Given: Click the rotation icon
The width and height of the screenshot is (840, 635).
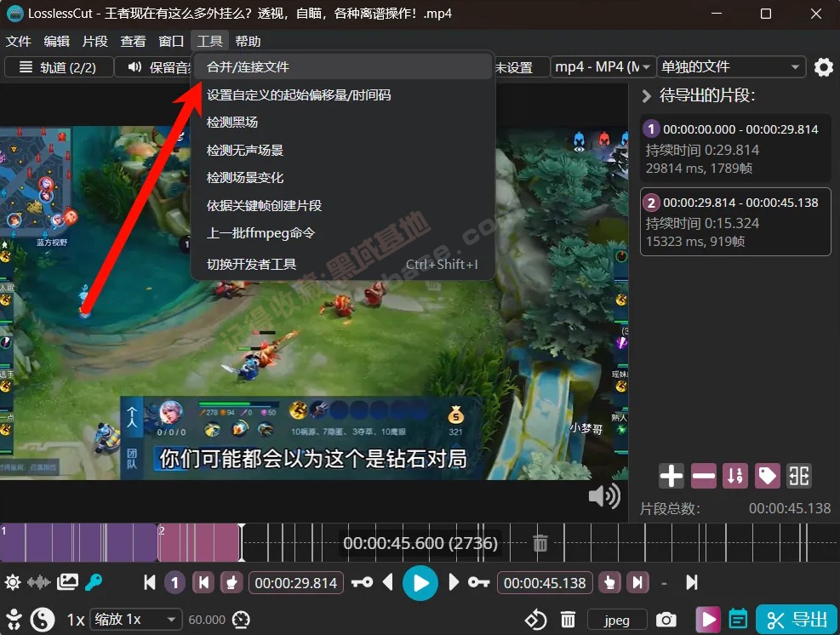Looking at the screenshot, I should tap(535, 620).
